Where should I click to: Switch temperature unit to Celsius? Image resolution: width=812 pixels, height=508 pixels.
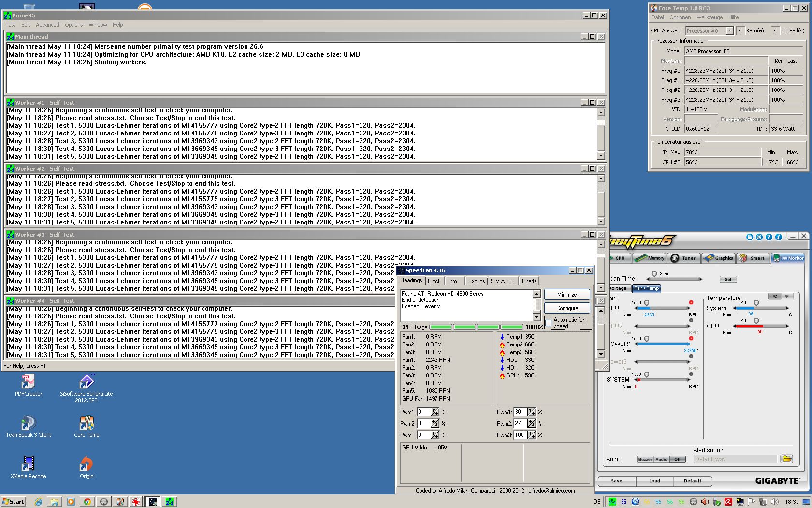point(775,296)
